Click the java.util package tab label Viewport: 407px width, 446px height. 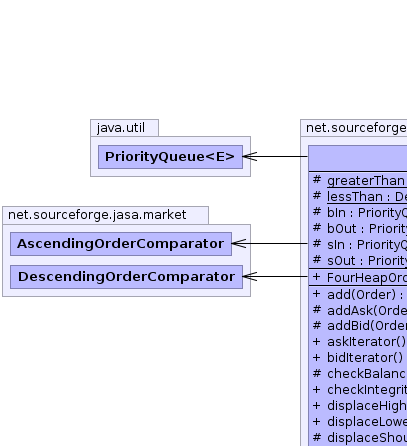point(121,128)
